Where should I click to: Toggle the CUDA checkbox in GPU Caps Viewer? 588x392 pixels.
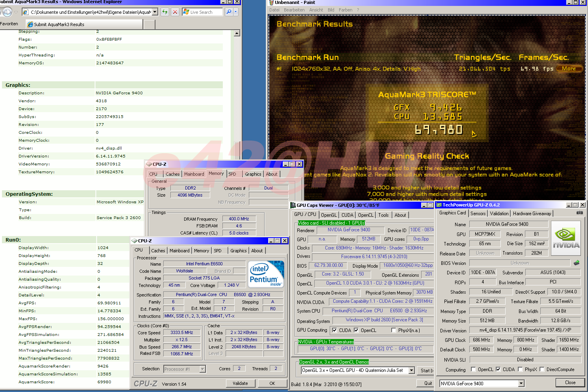point(334,330)
